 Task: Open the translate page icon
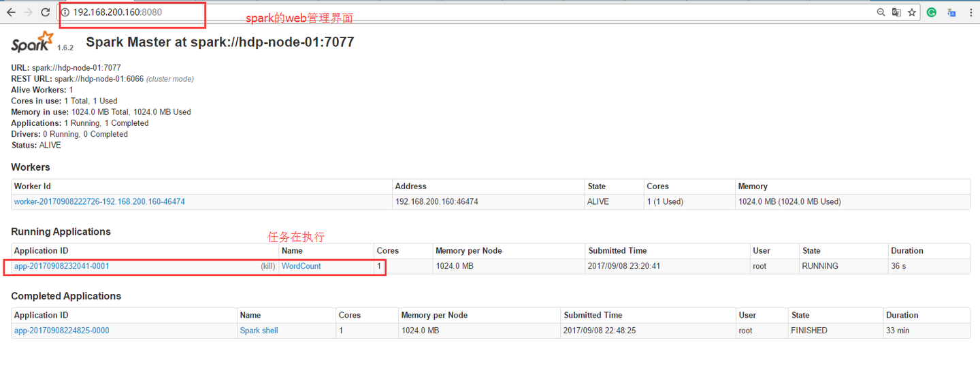[896, 12]
